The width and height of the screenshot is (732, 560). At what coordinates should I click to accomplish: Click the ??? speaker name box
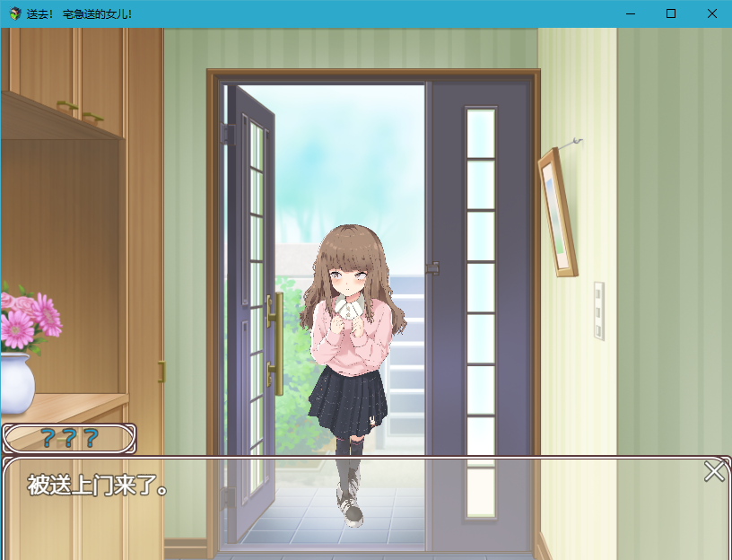point(69,438)
